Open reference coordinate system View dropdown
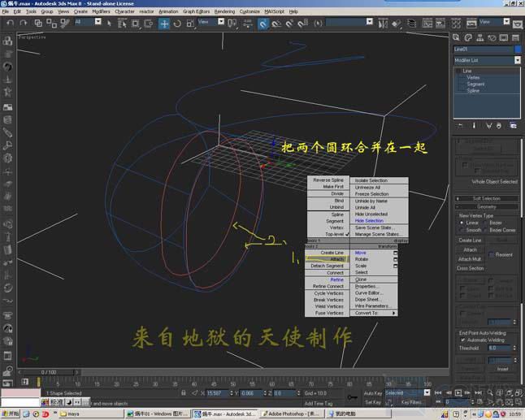The image size is (525, 420). [221, 22]
